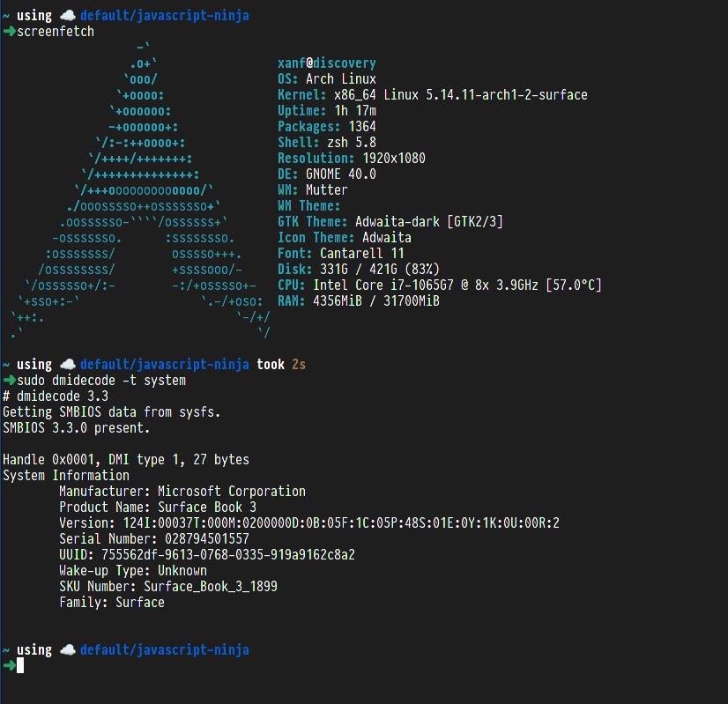728x704 pixels.
Task: Click the cloud icon beside 'took 2s'
Action: (68, 364)
